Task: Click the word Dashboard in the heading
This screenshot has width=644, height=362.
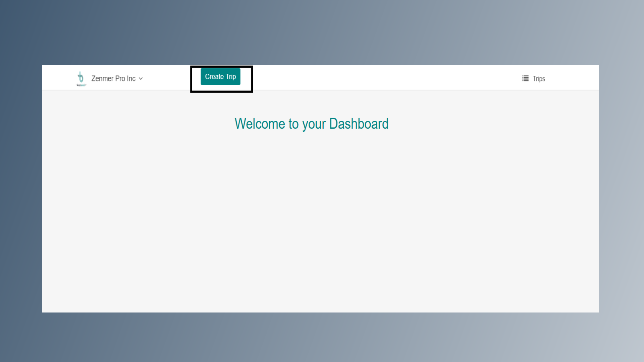Action: coord(359,124)
